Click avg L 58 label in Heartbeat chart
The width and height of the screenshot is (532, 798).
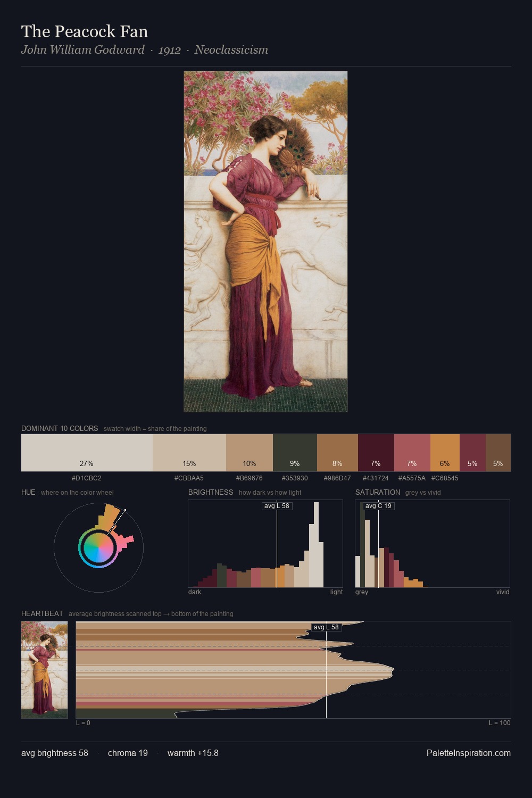[x=326, y=627]
